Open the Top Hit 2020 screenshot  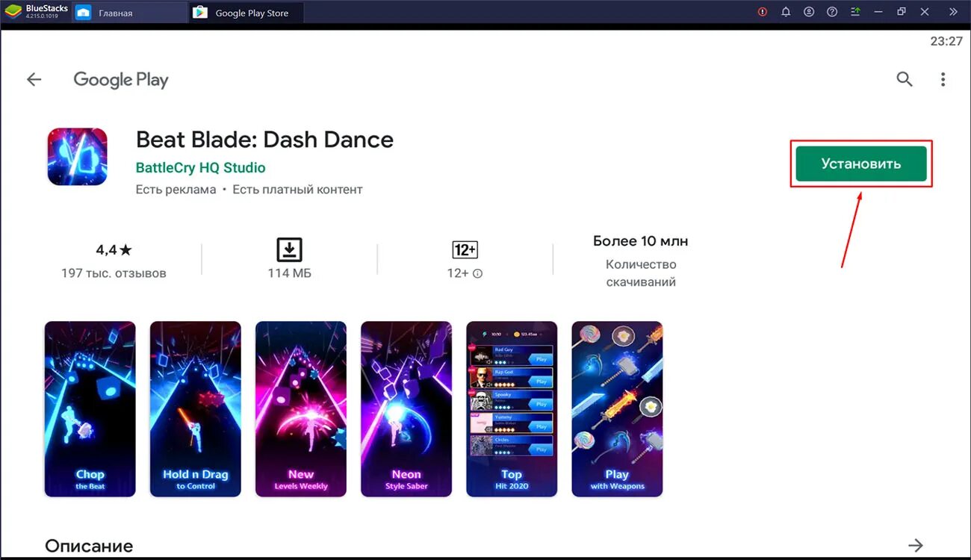(512, 409)
